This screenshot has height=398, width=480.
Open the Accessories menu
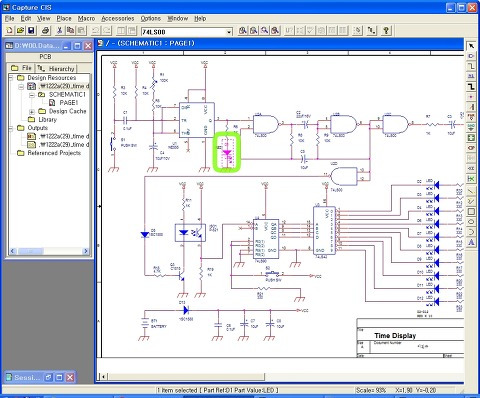pyautogui.click(x=118, y=18)
